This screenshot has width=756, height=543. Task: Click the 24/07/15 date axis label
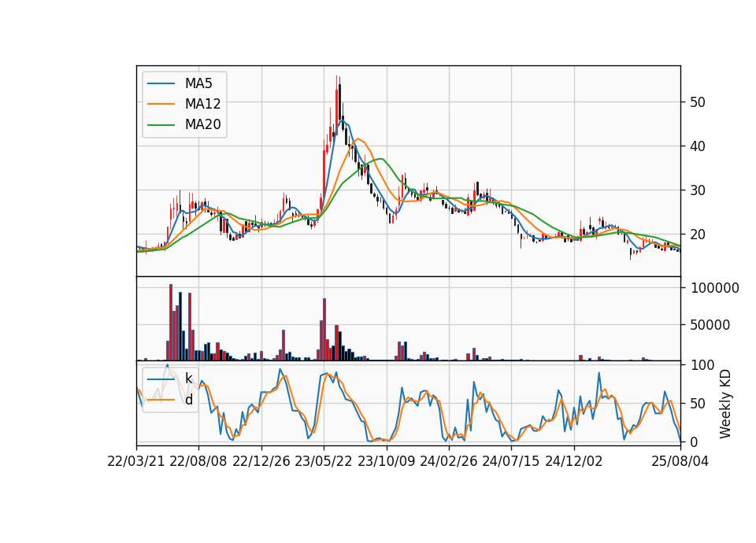[x=510, y=461]
